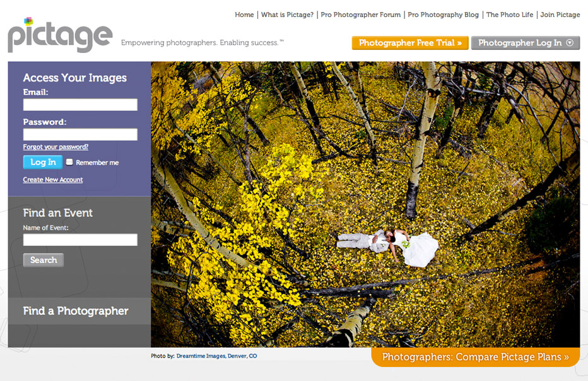
Task: Click the Name of Event field
Action: pos(80,240)
